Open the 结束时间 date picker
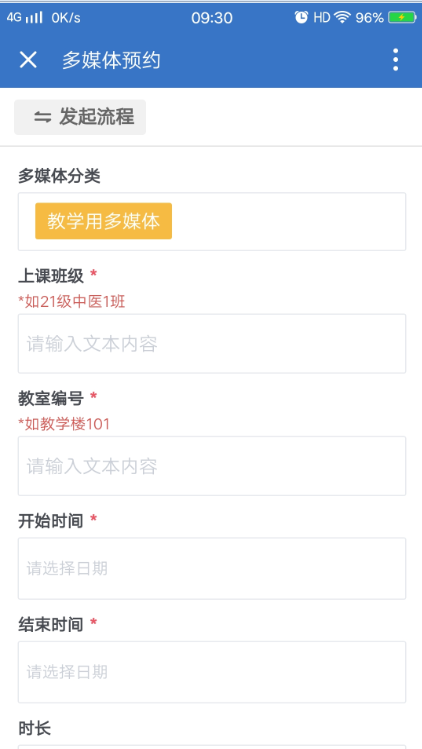The height and width of the screenshot is (749, 422). point(212,672)
